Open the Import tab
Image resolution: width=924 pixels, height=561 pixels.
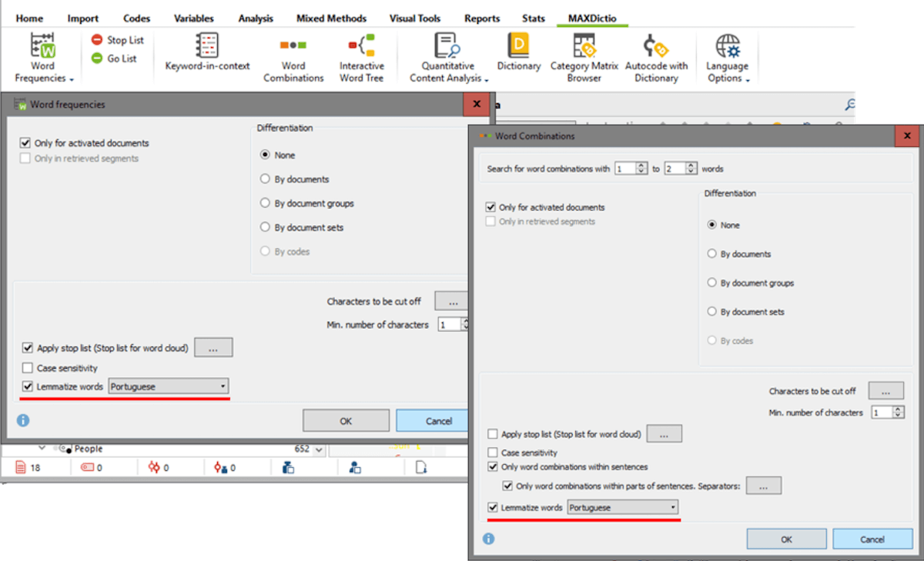pyautogui.click(x=82, y=18)
